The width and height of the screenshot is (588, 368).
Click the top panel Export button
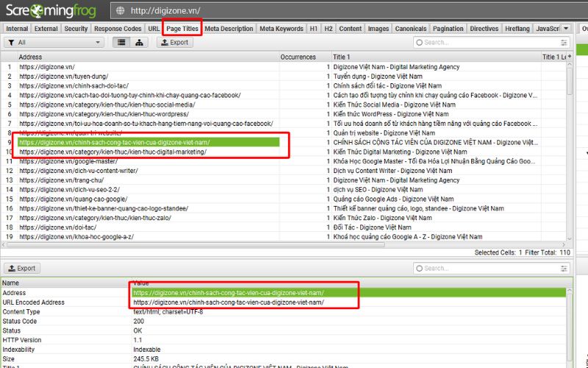pyautogui.click(x=175, y=43)
